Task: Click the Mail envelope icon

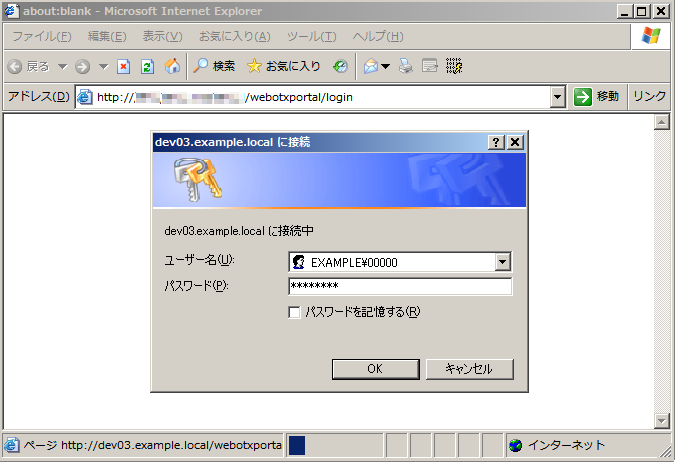Action: pos(371,66)
